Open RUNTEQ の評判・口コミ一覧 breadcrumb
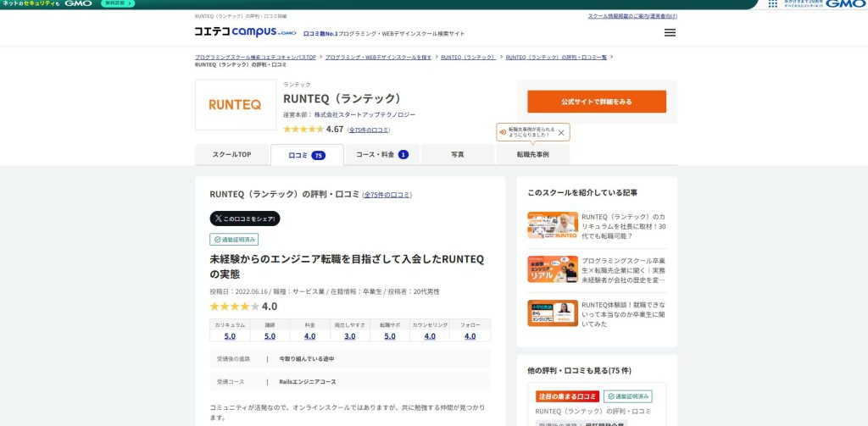The width and height of the screenshot is (868, 426). 556,57
